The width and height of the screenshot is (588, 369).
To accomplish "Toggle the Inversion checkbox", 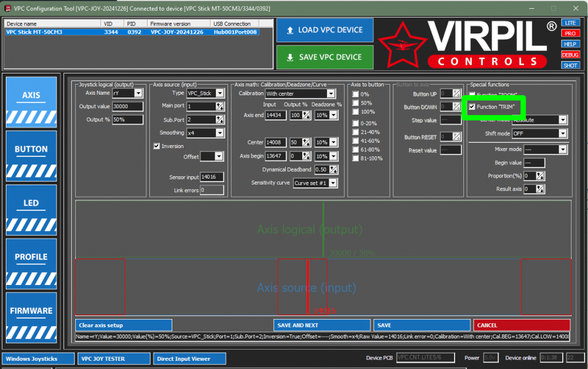I will coord(157,146).
